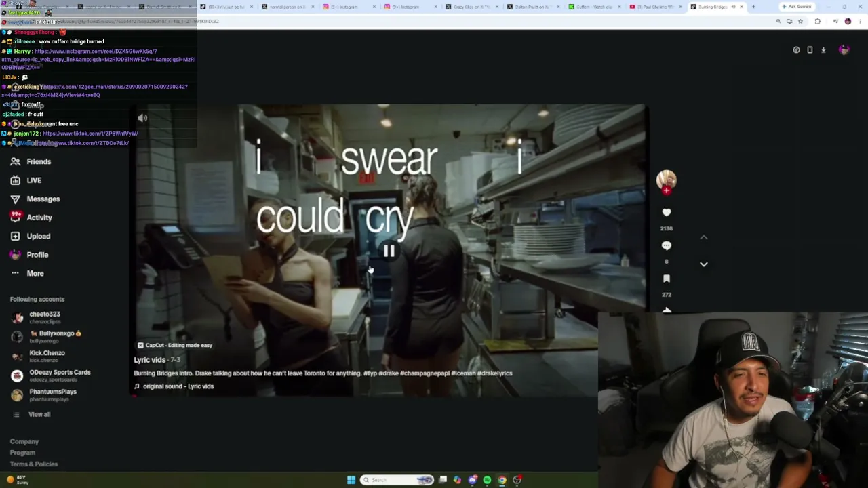Image resolution: width=868 pixels, height=488 pixels.
Task: Bookmark this page with star icon
Action: pos(800,22)
